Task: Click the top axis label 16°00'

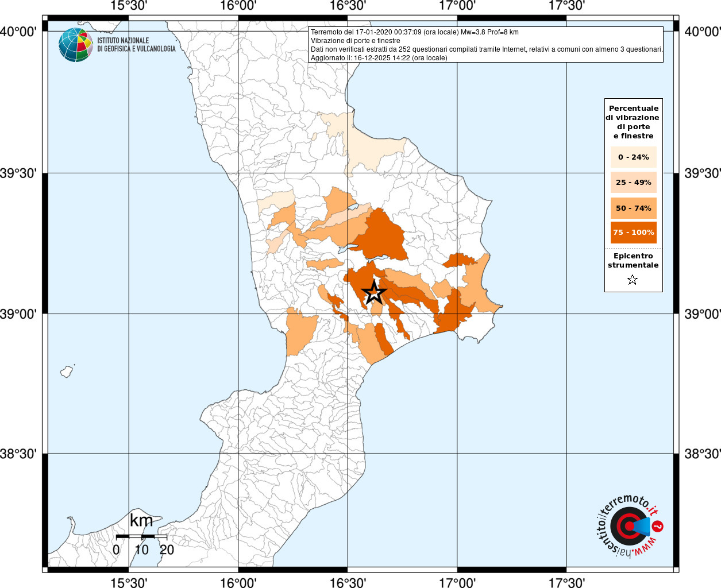Action: pyautogui.click(x=238, y=6)
